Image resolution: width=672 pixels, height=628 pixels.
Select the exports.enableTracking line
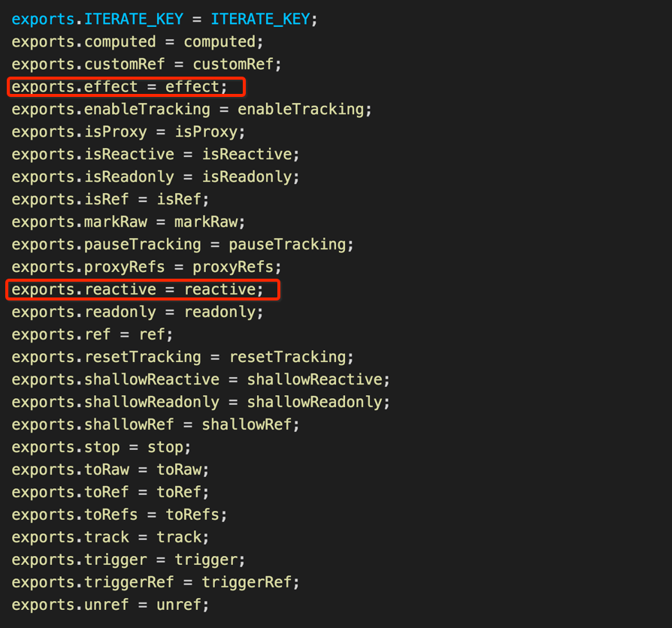[x=192, y=110]
